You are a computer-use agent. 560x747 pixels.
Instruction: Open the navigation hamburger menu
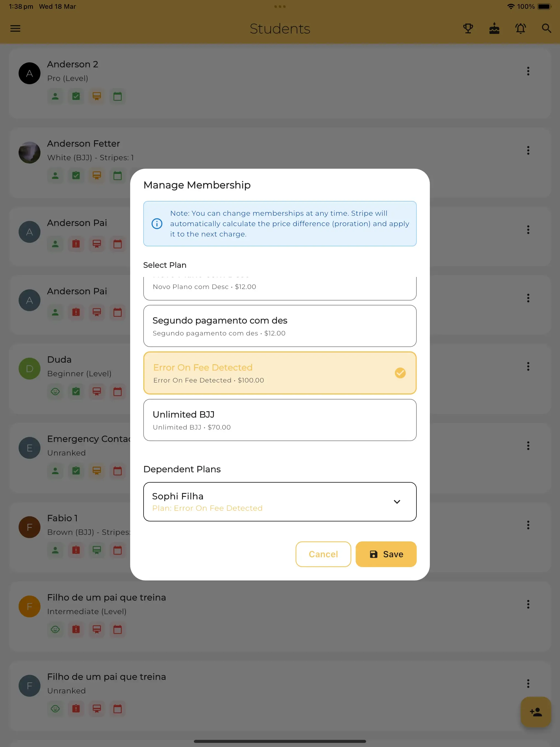point(15,29)
